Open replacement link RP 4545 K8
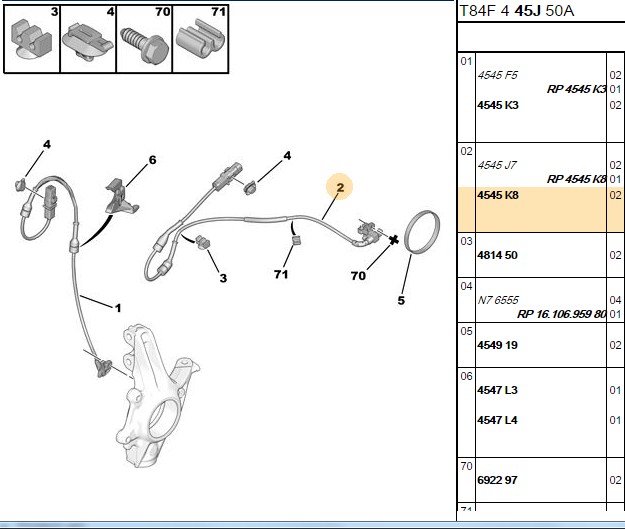The width and height of the screenshot is (625, 529). pyautogui.click(x=576, y=179)
